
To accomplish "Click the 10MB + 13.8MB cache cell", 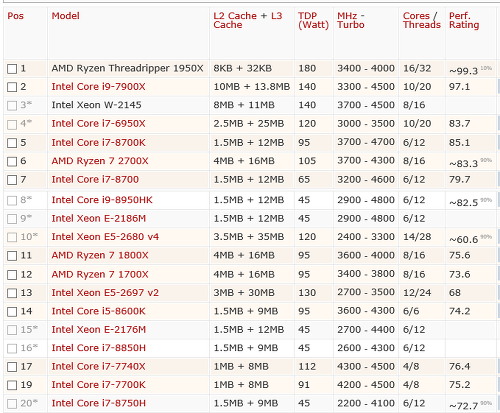I will point(252,87).
